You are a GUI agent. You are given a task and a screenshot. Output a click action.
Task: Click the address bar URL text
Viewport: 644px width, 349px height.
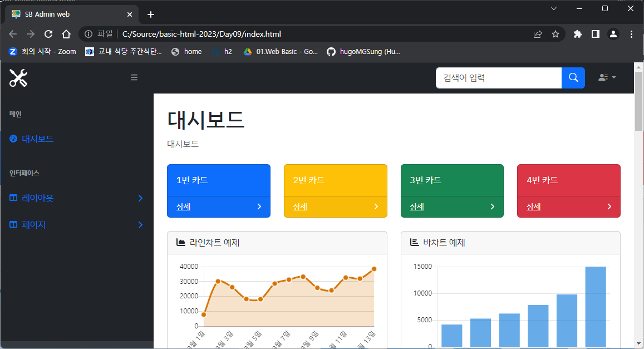click(x=201, y=34)
